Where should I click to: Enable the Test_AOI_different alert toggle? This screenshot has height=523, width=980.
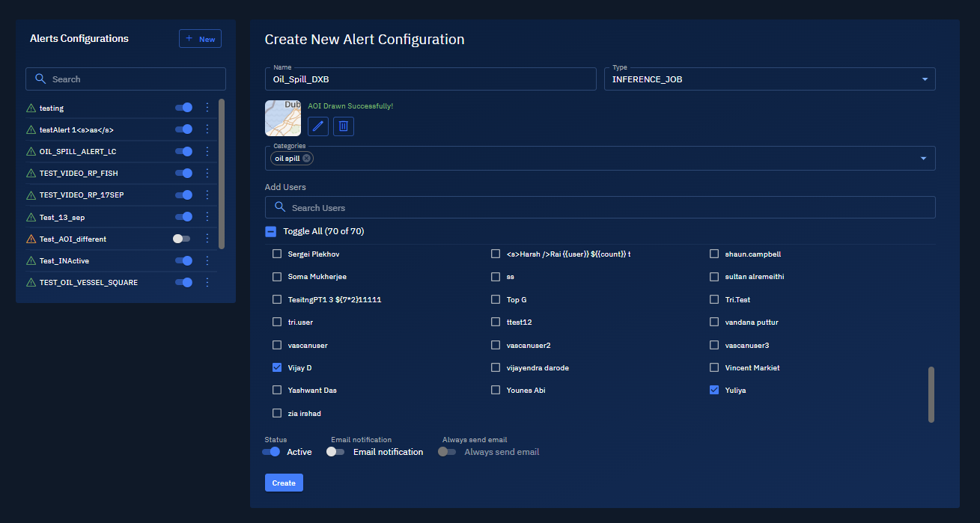pos(181,239)
